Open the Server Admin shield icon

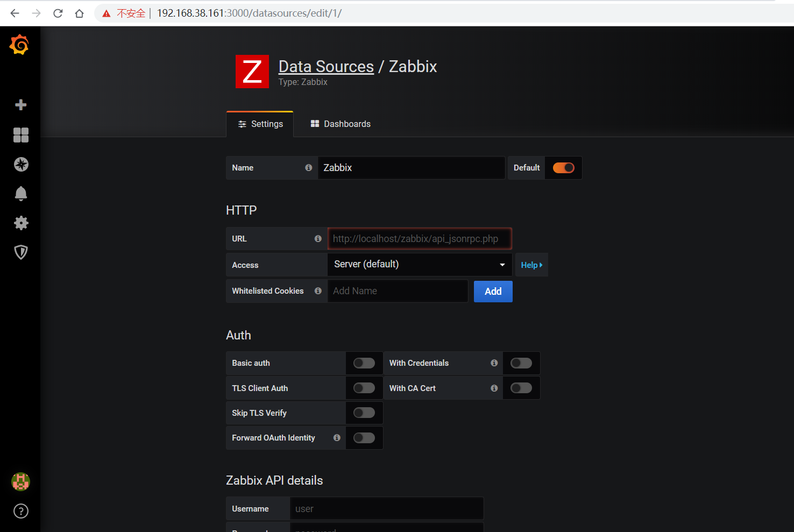pyautogui.click(x=21, y=252)
